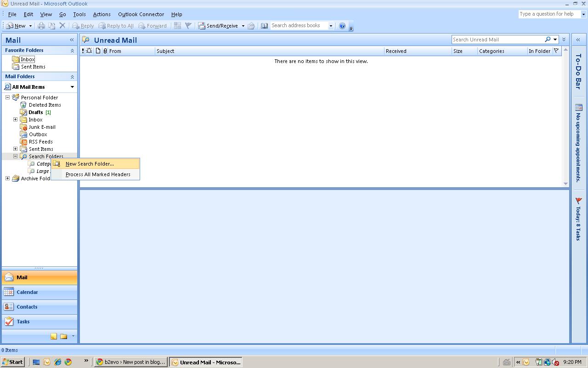Open the Search address books dropdown
Image resolution: width=588 pixels, height=368 pixels.
[331, 26]
